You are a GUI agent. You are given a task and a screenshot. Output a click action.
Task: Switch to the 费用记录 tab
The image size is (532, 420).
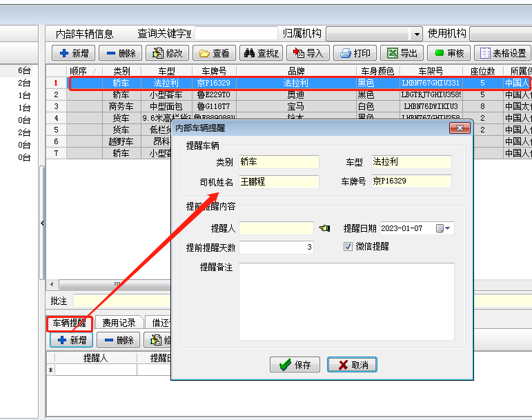click(x=119, y=322)
